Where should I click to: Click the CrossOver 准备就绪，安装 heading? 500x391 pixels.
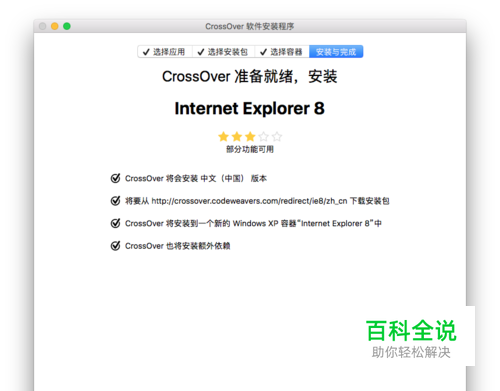pyautogui.click(x=250, y=77)
